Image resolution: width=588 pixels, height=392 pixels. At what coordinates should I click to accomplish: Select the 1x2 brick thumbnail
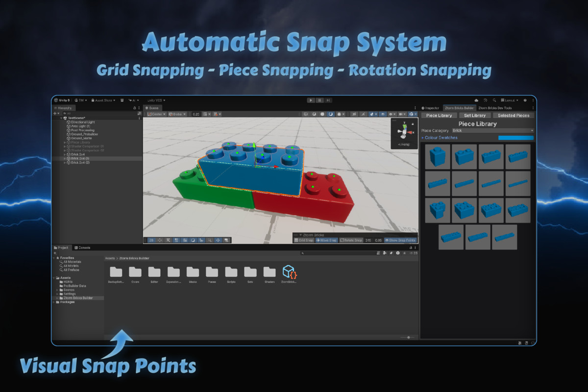[x=464, y=157]
